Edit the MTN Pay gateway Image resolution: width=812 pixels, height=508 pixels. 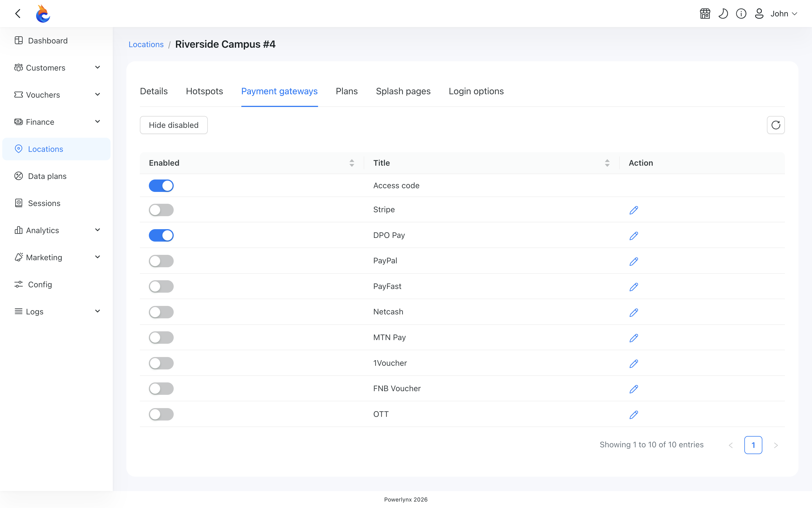[x=634, y=338]
